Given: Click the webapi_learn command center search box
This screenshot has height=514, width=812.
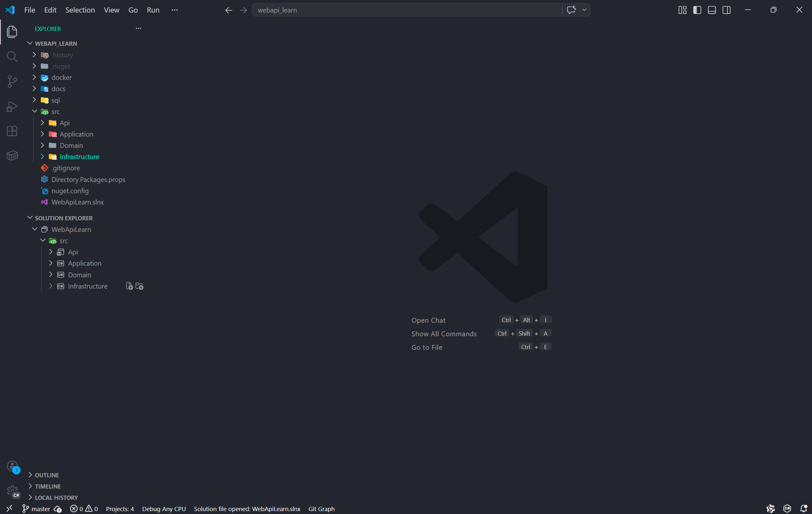Looking at the screenshot, I should click(x=407, y=10).
